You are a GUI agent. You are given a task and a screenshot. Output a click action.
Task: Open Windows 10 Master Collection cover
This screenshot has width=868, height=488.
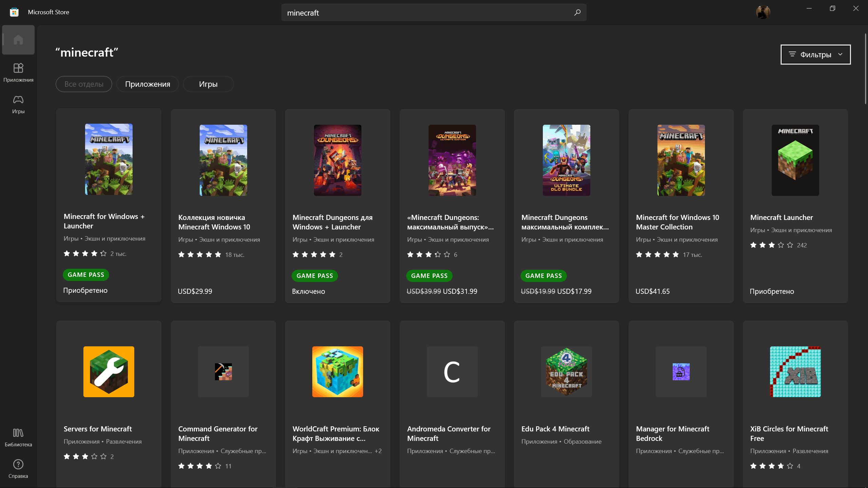pos(681,160)
